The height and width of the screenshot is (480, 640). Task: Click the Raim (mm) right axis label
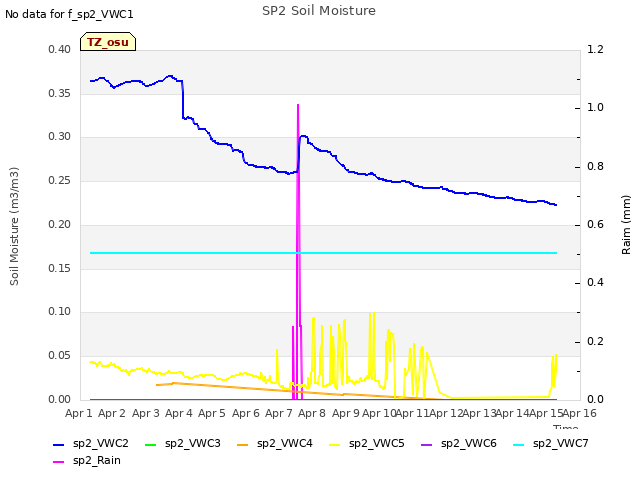(626, 225)
